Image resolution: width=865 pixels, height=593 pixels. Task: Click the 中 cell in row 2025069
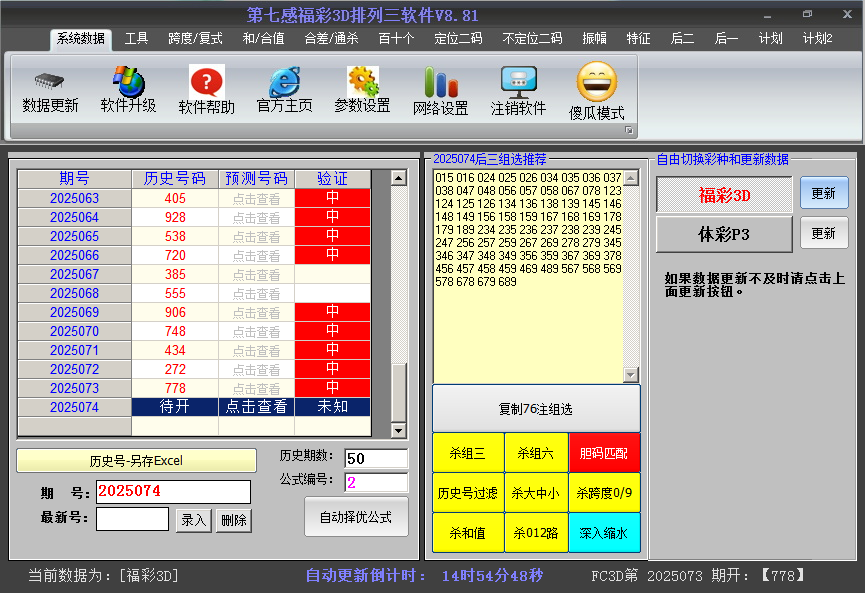(333, 312)
